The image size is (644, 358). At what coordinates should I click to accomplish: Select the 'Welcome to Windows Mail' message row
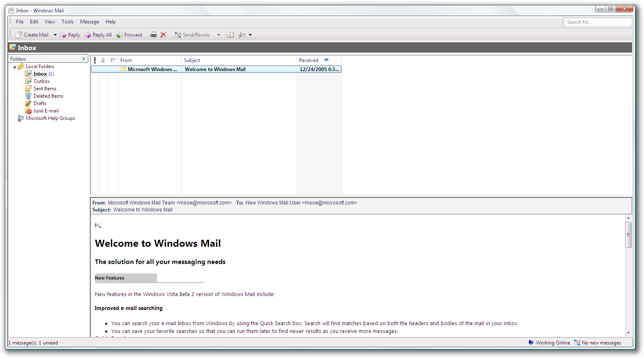coord(216,69)
